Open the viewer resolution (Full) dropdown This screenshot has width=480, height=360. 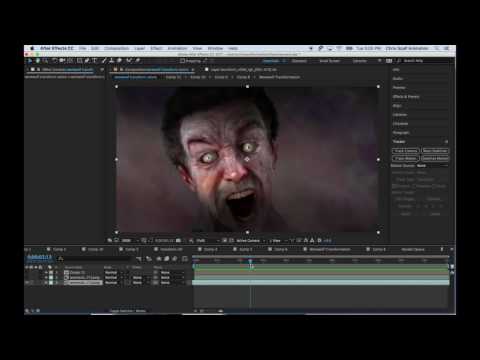tap(208, 241)
